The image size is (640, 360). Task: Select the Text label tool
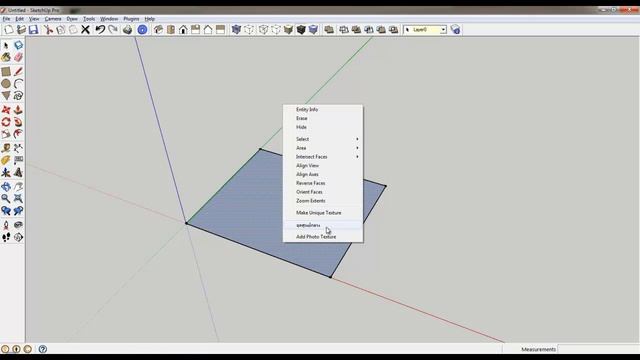coord(18,160)
